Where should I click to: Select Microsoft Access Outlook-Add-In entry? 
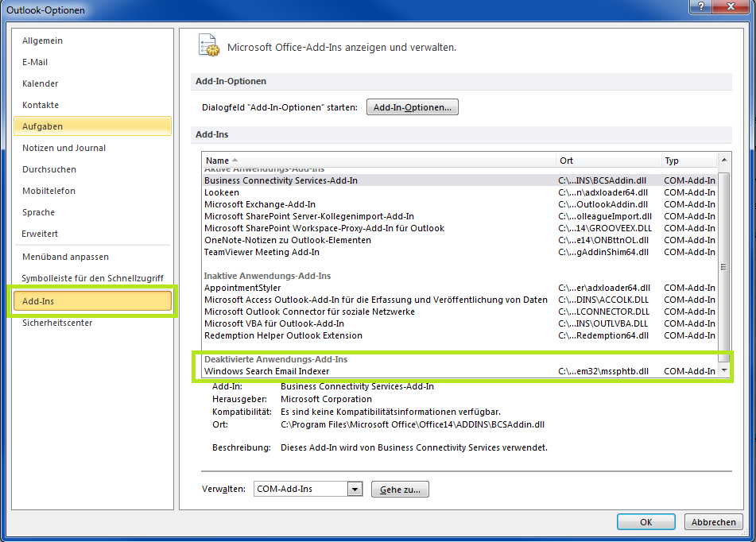459,300
